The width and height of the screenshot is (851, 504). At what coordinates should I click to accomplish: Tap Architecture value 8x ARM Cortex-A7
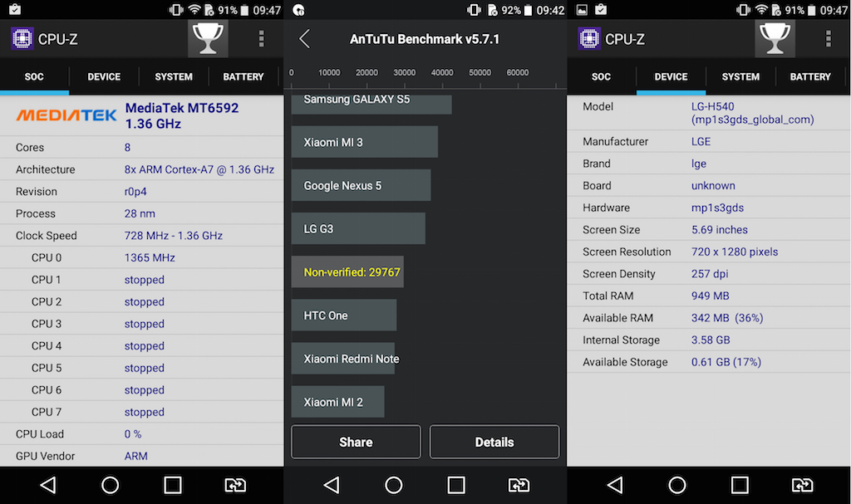pos(199,169)
